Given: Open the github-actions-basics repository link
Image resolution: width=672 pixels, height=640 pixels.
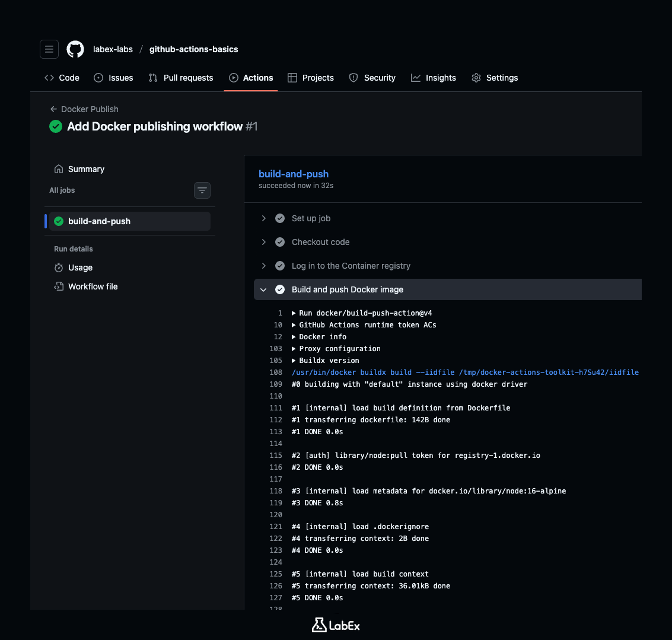Looking at the screenshot, I should tap(193, 49).
